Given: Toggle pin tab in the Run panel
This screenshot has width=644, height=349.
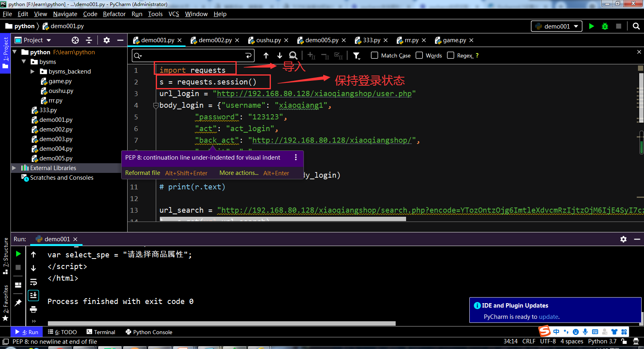Looking at the screenshot, I should pyautogui.click(x=18, y=303).
